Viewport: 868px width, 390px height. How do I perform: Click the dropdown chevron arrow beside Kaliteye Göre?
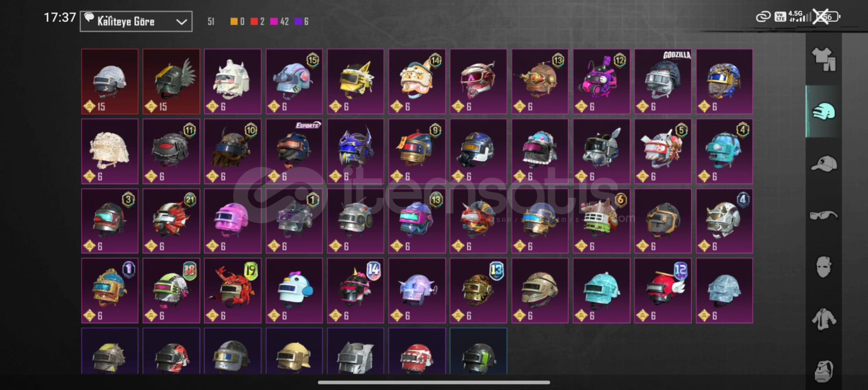[x=181, y=22]
